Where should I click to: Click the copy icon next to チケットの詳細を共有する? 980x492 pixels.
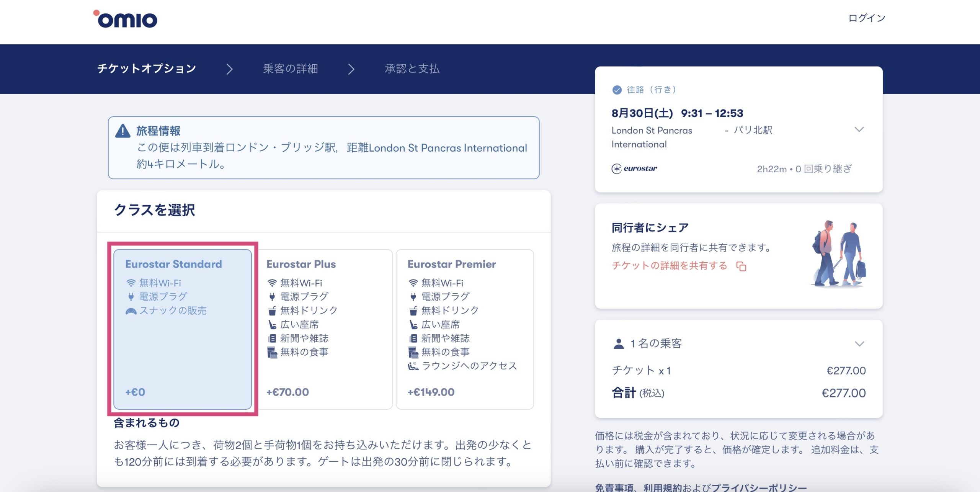point(741,266)
